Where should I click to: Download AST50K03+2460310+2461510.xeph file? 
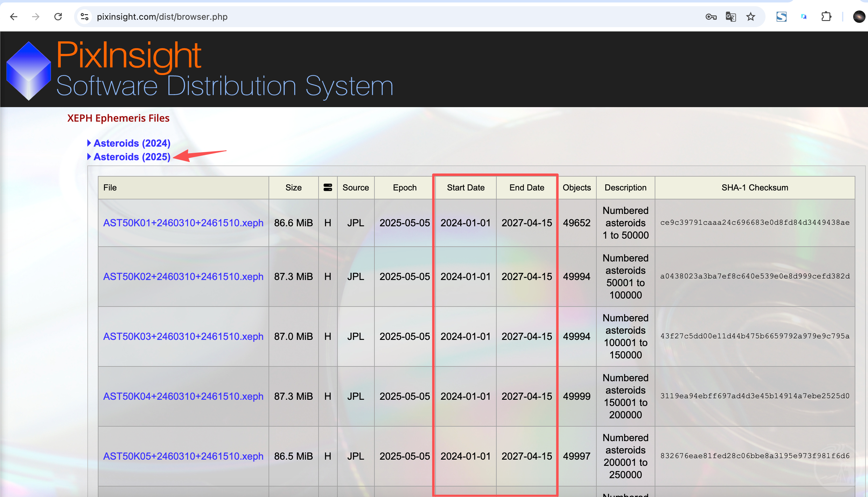[183, 336]
